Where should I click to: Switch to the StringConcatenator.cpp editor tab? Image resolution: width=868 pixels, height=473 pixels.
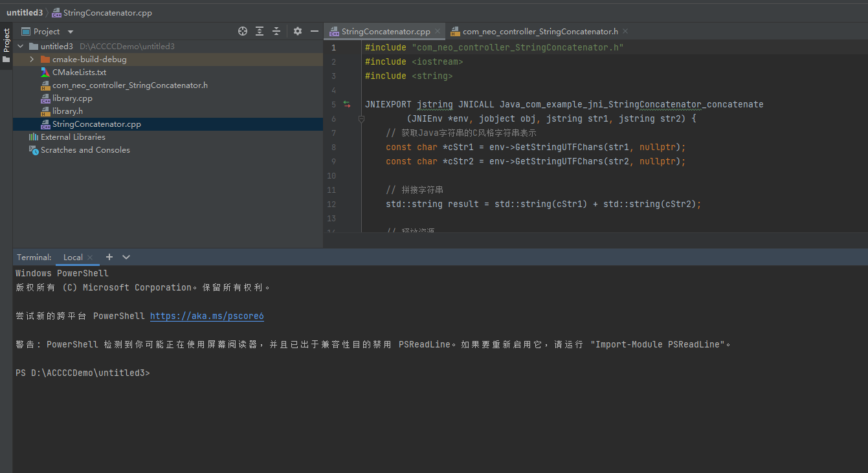pyautogui.click(x=384, y=31)
